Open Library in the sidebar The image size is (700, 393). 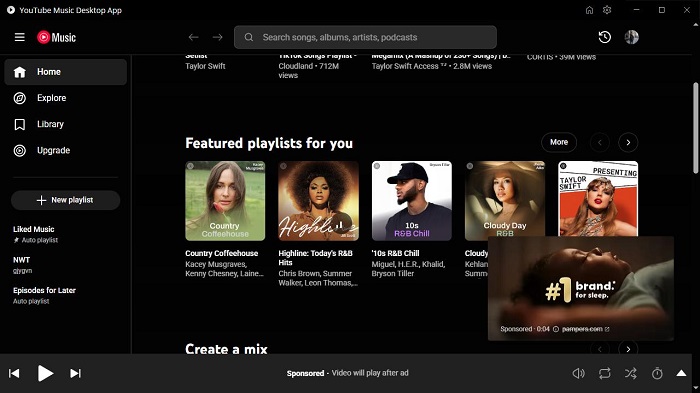pyautogui.click(x=66, y=124)
